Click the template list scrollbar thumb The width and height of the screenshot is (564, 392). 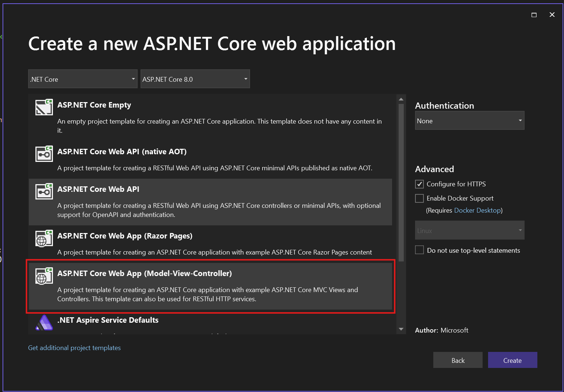pos(401,183)
